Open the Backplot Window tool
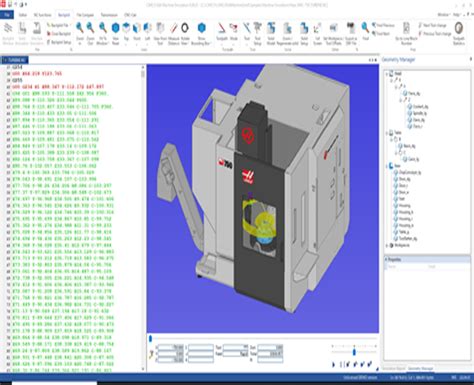This screenshot has width=474, height=385. pyautogui.click(x=8, y=33)
